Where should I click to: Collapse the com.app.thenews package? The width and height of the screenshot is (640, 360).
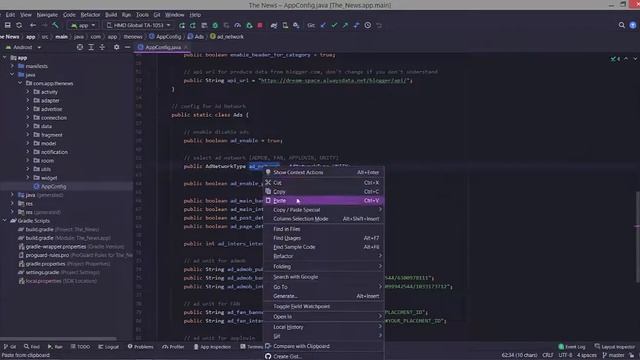(x=20, y=83)
